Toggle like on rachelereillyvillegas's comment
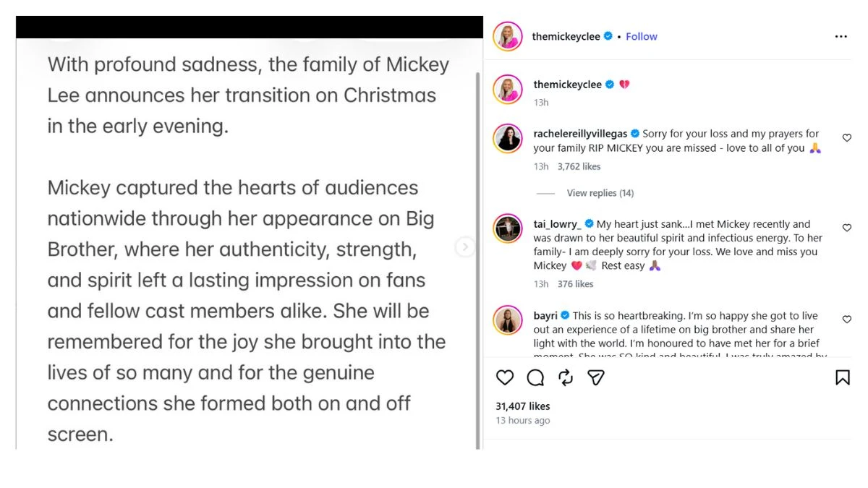868x488 pixels. 846,138
